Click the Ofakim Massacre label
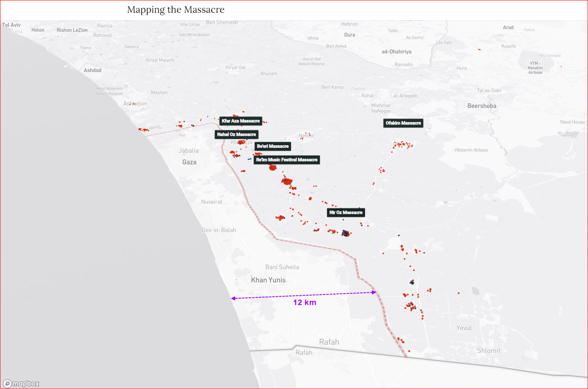The height and width of the screenshot is (389, 588). 403,123
